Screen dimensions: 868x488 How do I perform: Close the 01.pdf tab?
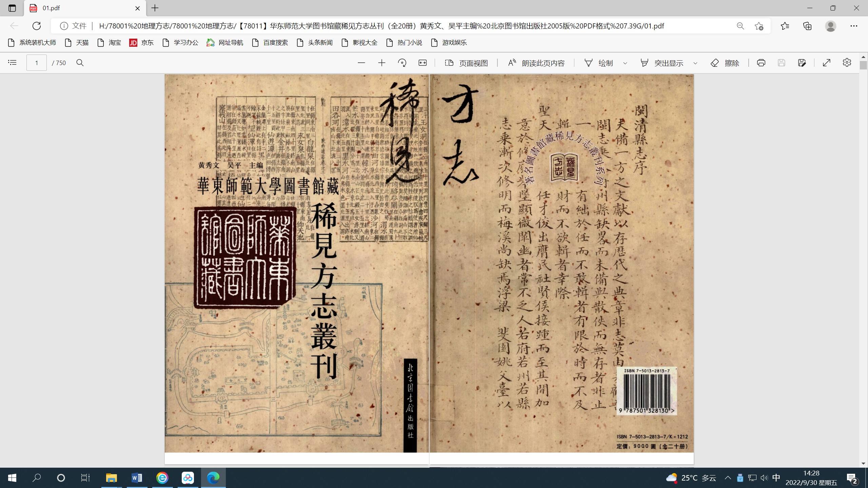[138, 8]
